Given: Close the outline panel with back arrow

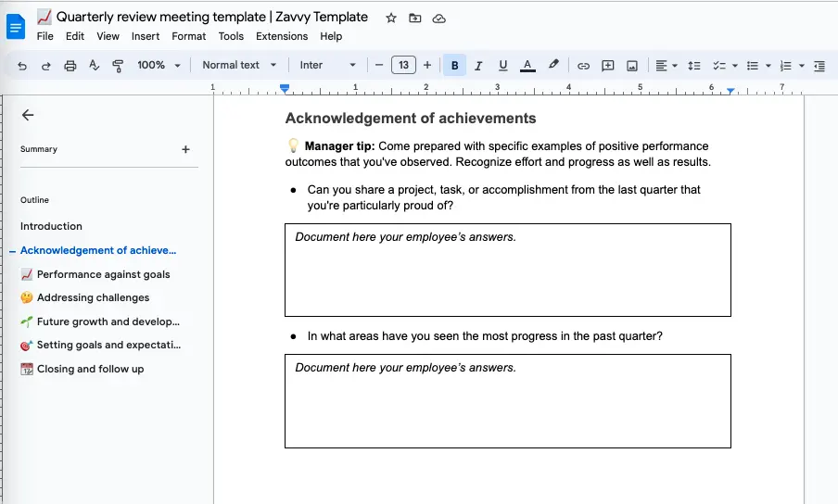Looking at the screenshot, I should (28, 115).
